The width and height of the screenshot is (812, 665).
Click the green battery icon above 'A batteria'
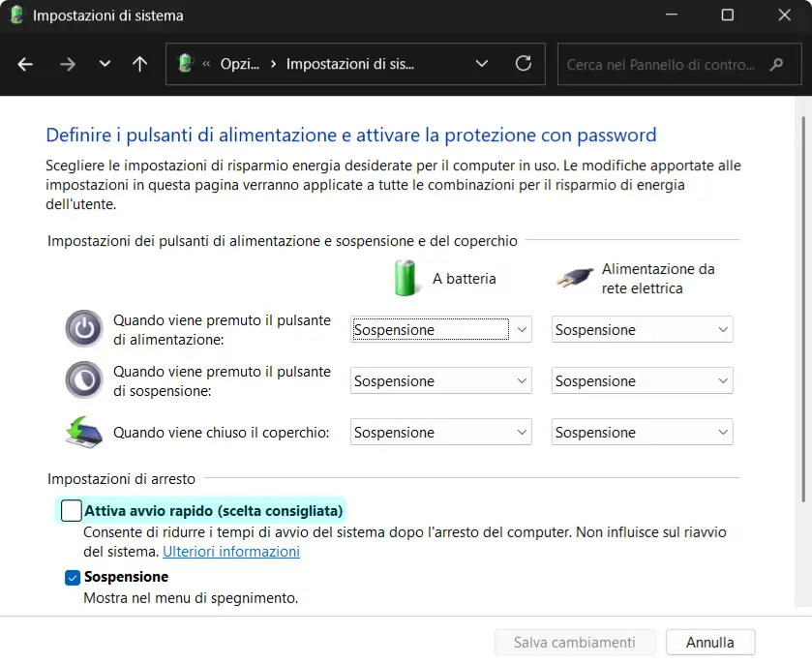point(407,278)
